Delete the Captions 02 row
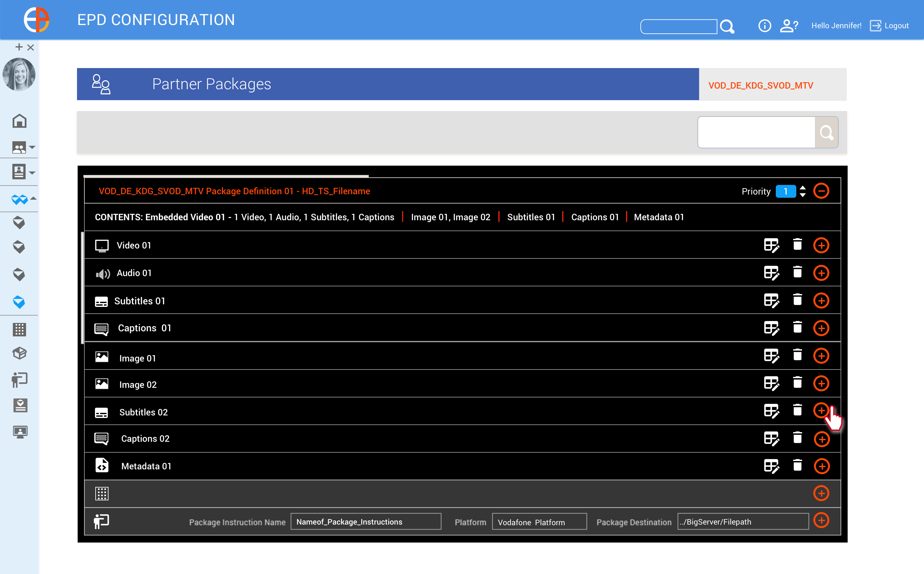This screenshot has width=924, height=574. click(797, 438)
